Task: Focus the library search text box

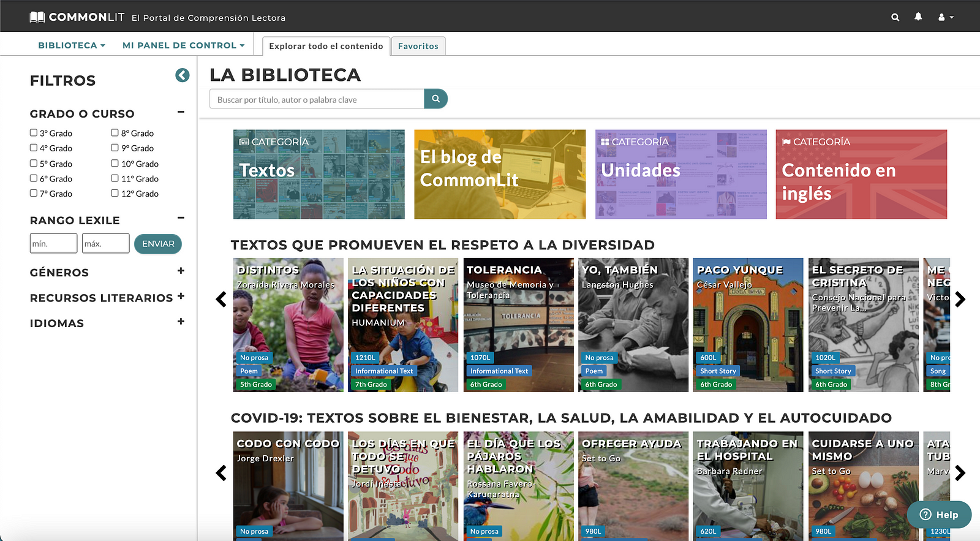Action: (x=317, y=99)
